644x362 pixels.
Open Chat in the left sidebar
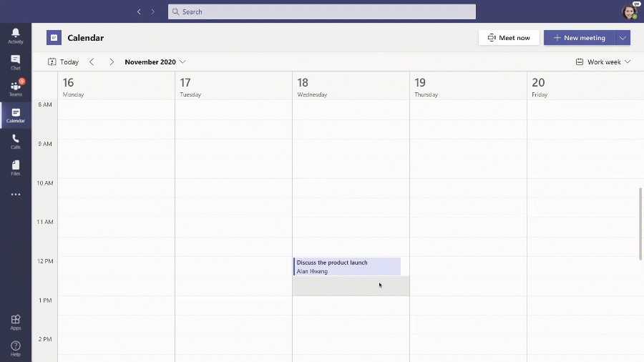coord(16,62)
